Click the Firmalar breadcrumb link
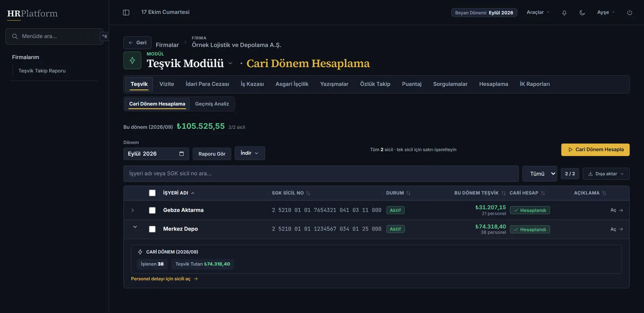 click(x=167, y=45)
